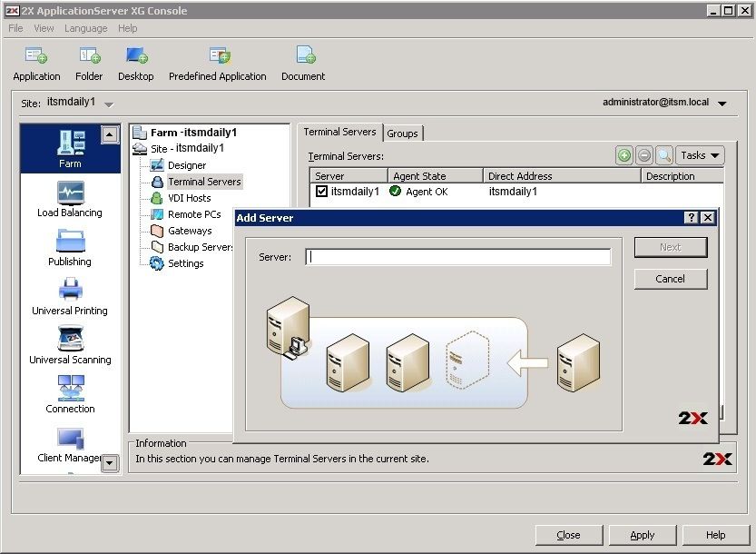Click the Desktop publish icon
756x554 pixels.
click(136, 56)
